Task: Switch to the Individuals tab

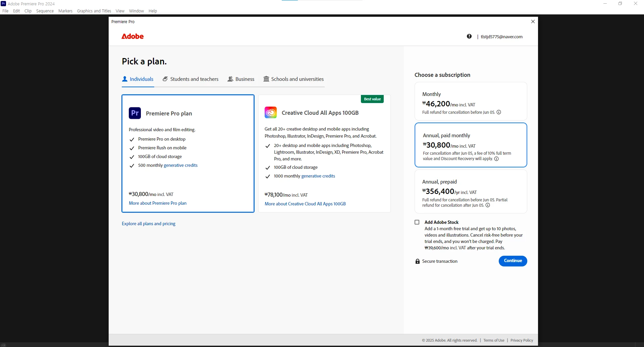Action: (x=138, y=79)
